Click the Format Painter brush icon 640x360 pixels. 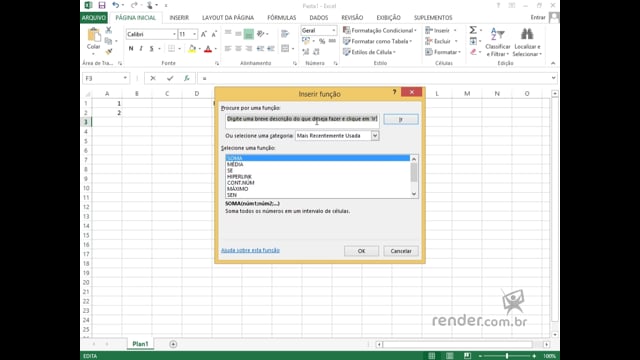[x=109, y=51]
